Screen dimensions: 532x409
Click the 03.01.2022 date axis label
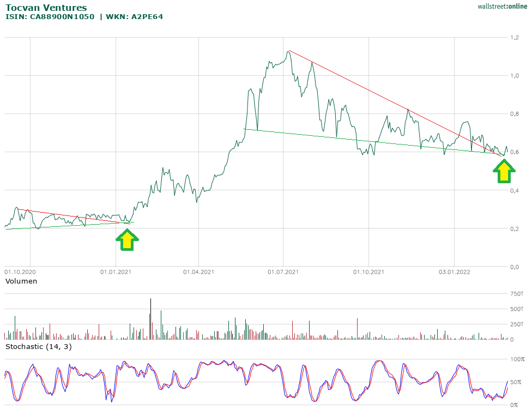coord(454,272)
